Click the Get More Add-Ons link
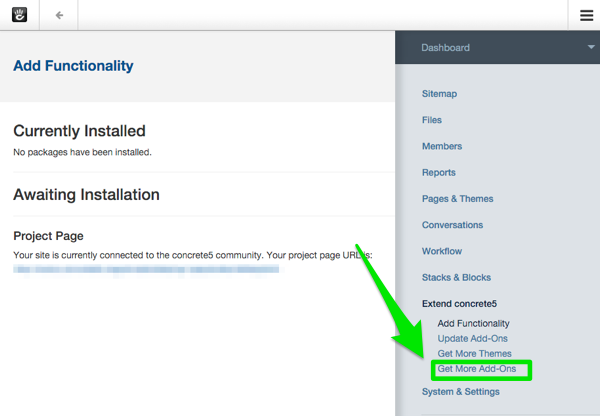 click(x=477, y=369)
